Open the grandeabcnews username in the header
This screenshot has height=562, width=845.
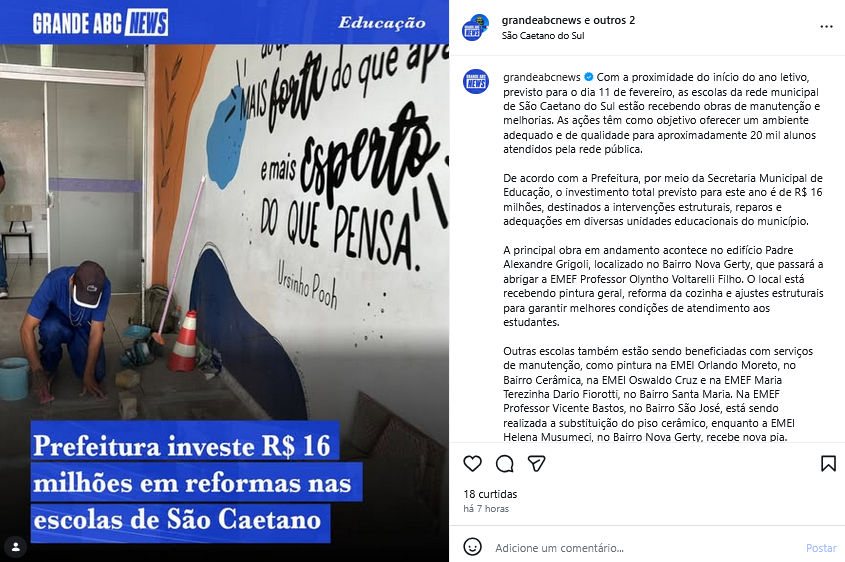(534, 20)
